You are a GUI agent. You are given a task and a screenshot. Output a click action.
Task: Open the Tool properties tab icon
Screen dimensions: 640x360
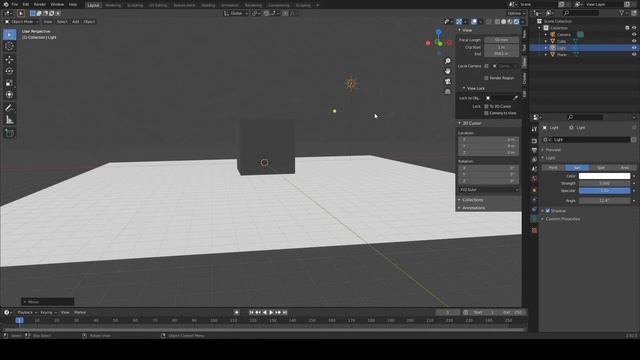click(x=534, y=129)
